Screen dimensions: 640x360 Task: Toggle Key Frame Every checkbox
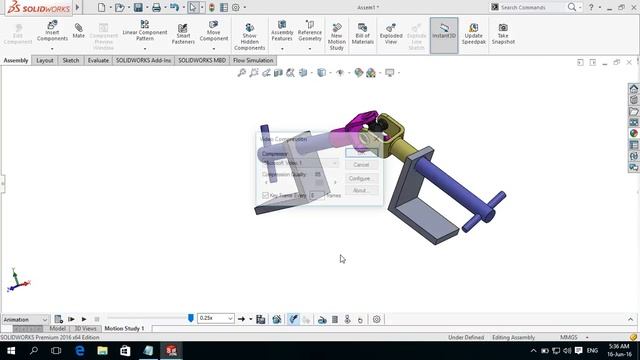click(265, 196)
